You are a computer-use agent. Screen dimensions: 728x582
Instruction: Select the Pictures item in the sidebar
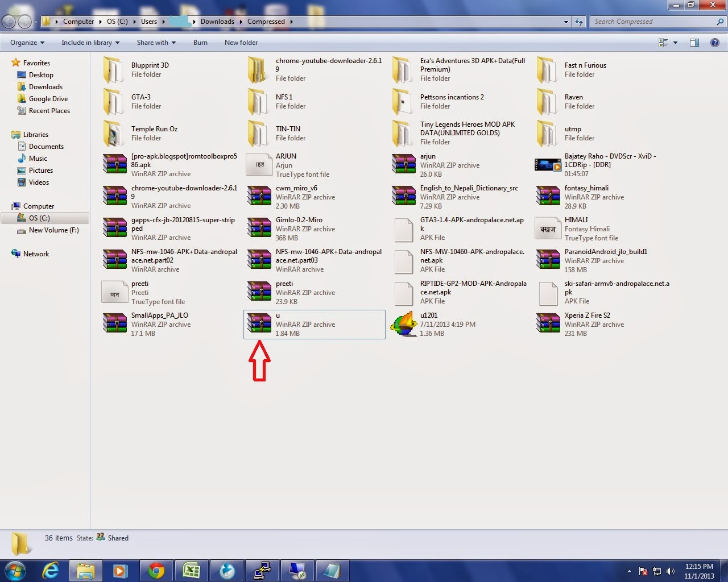click(x=40, y=170)
